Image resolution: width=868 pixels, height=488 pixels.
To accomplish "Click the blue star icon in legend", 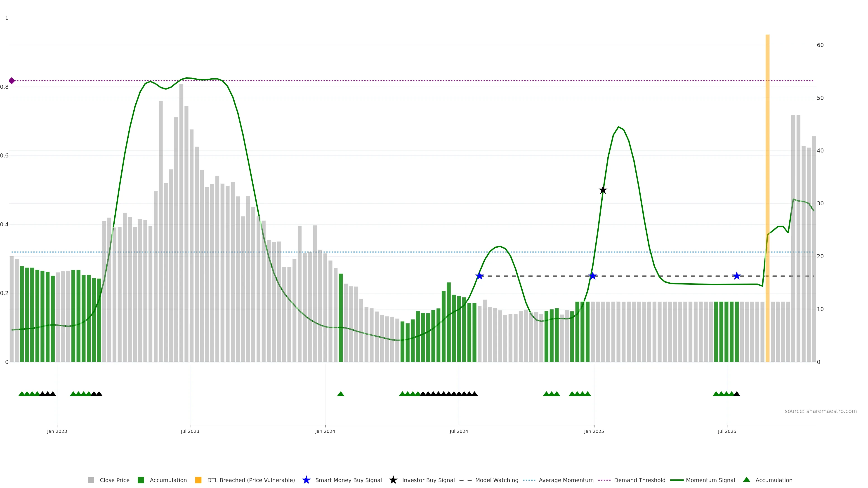I will tap(306, 480).
